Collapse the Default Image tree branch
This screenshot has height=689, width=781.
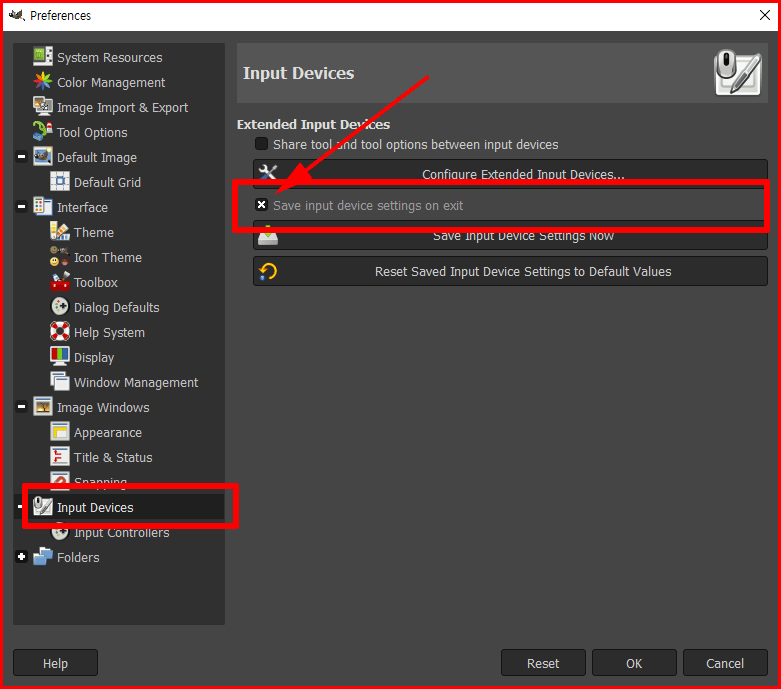(21, 157)
